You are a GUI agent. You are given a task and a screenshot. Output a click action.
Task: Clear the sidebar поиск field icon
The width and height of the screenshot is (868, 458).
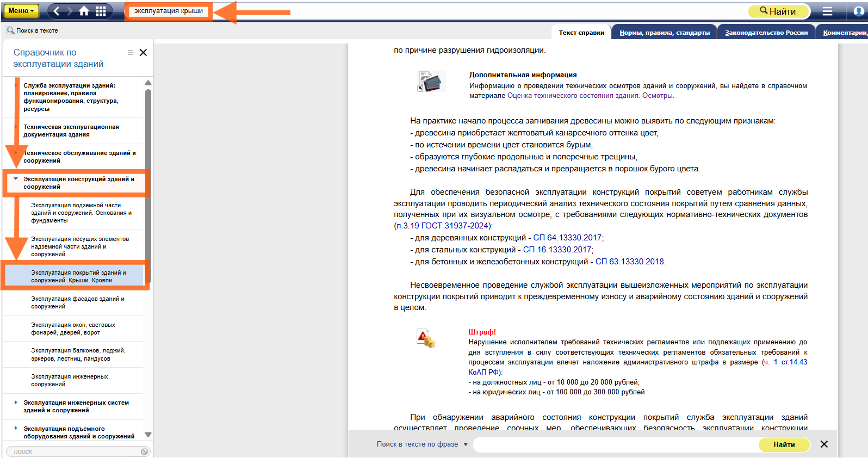click(144, 451)
